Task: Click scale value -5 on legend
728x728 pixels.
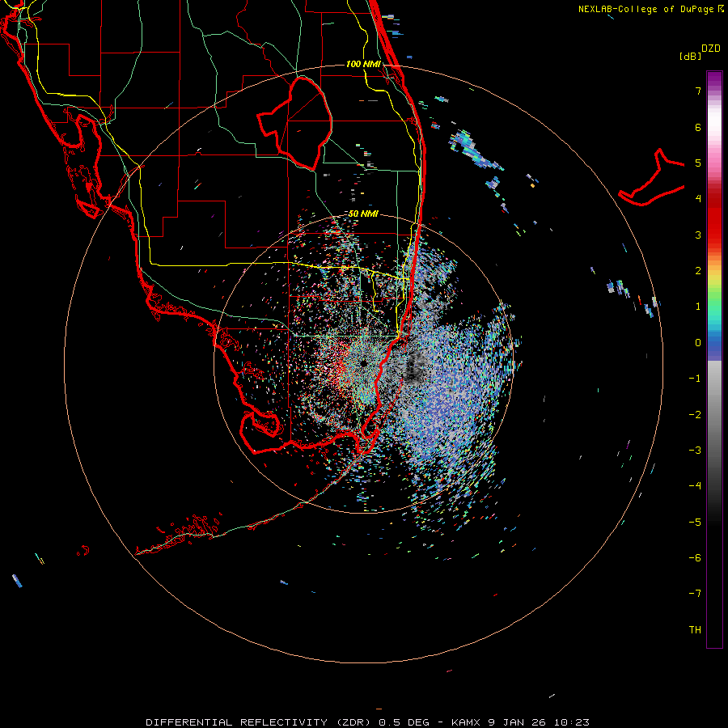Action: pyautogui.click(x=695, y=522)
